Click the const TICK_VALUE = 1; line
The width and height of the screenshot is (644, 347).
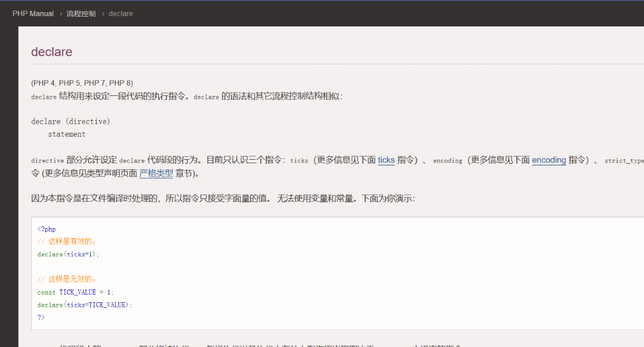click(x=76, y=292)
